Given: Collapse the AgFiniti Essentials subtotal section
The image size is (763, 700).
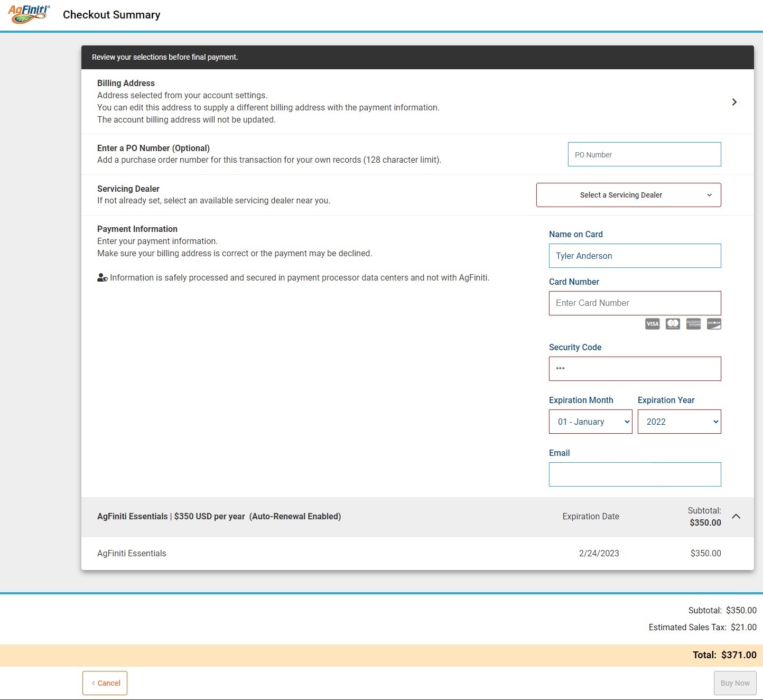Looking at the screenshot, I should [736, 517].
